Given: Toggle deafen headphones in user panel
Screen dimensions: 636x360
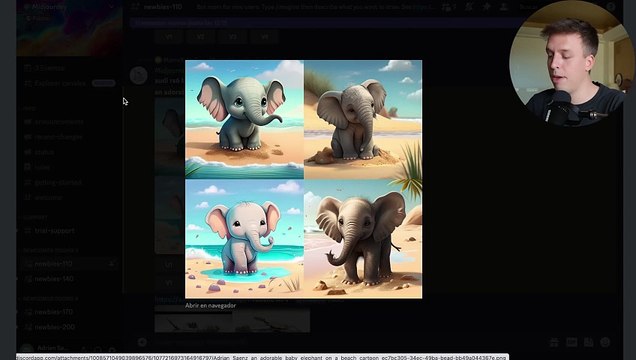Looking at the screenshot, I should pos(98,349).
